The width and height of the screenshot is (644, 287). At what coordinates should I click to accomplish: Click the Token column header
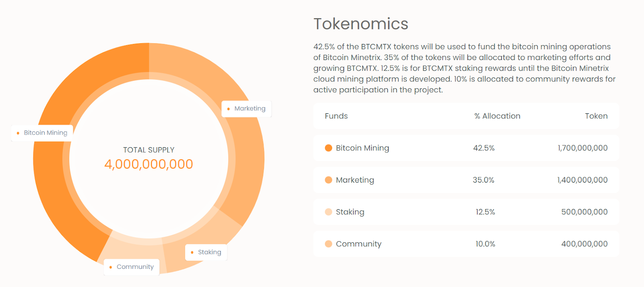point(596,116)
